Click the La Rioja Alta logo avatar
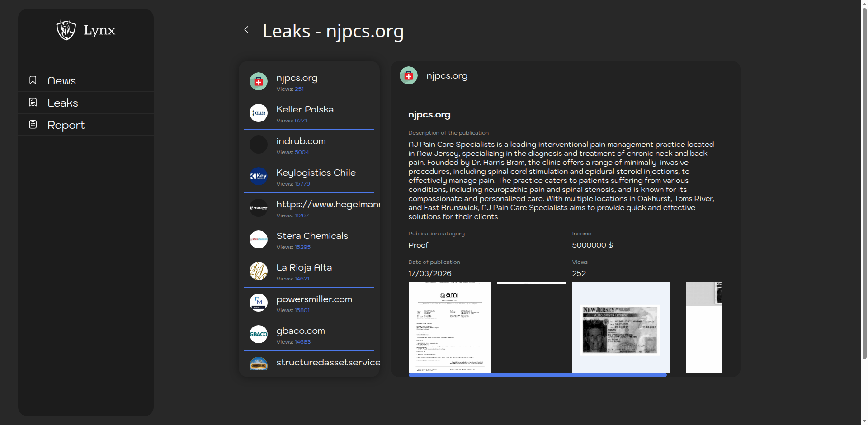 pyautogui.click(x=259, y=271)
